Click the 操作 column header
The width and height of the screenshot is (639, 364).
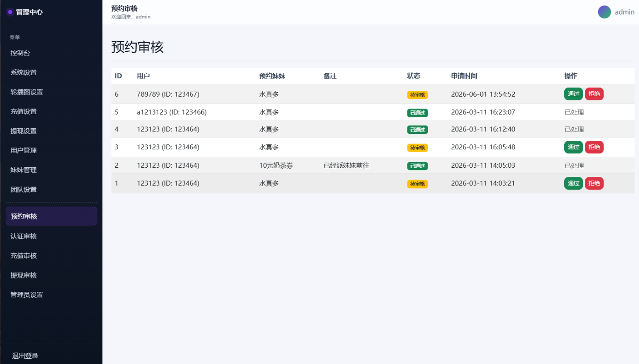click(x=571, y=76)
